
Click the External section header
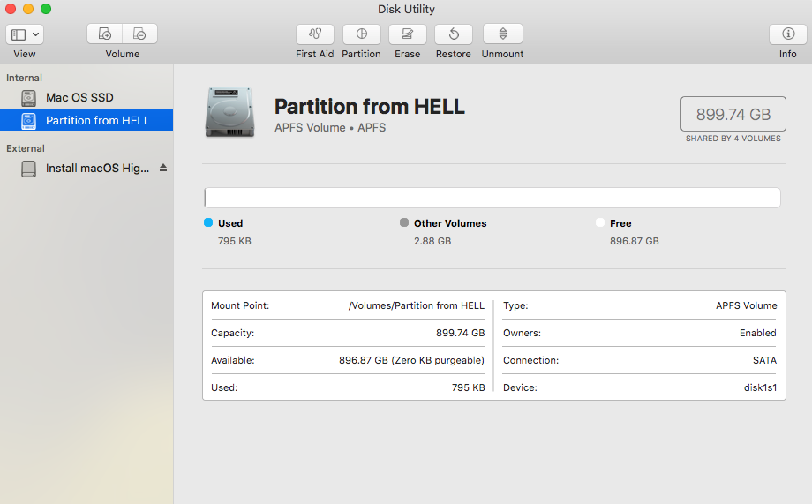pyautogui.click(x=26, y=148)
